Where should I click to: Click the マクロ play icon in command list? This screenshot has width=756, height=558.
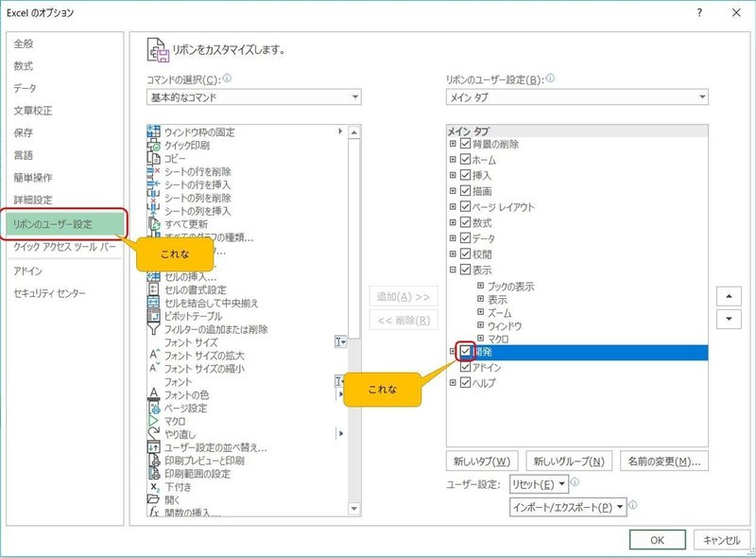point(153,421)
